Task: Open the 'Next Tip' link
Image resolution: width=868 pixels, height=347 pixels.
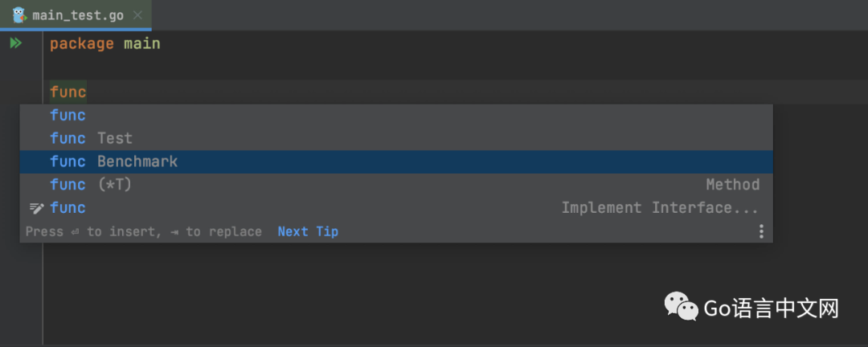Action: click(308, 231)
